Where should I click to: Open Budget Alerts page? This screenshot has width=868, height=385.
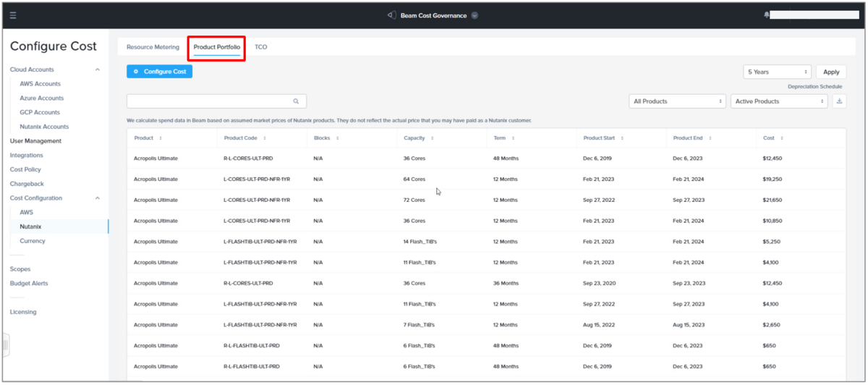click(x=29, y=284)
